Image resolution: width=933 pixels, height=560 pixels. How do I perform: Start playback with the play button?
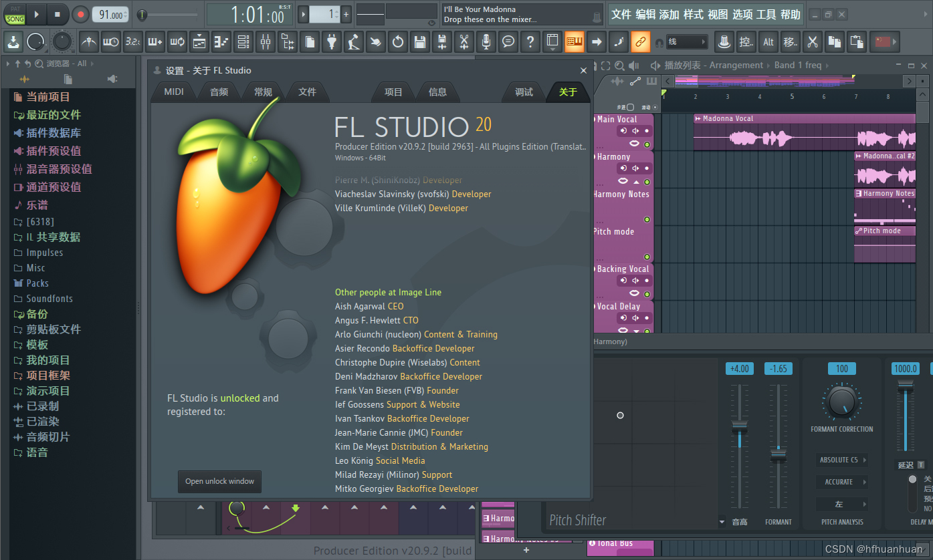(36, 13)
